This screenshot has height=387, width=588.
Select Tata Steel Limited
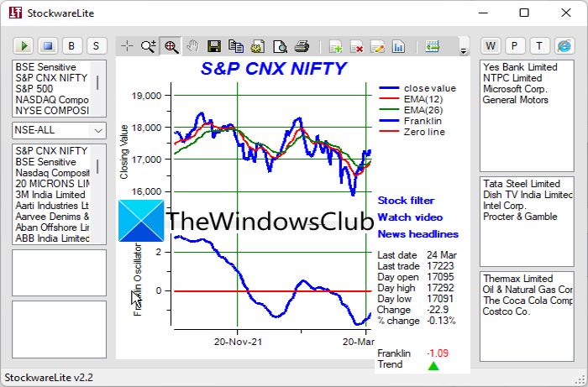pos(522,184)
